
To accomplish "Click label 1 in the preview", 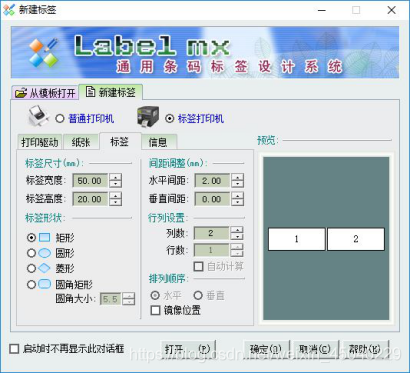I will click(296, 239).
